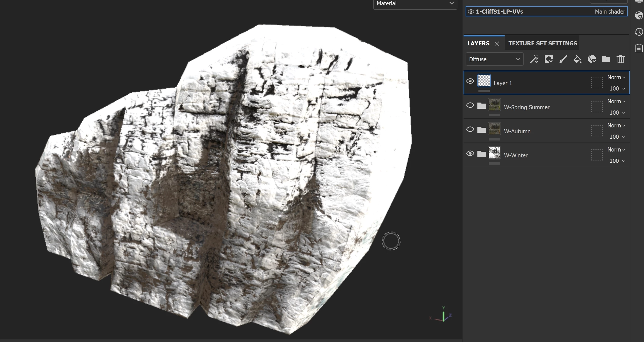The image size is (644, 342).
Task: Close the Layers tab
Action: coord(497,44)
